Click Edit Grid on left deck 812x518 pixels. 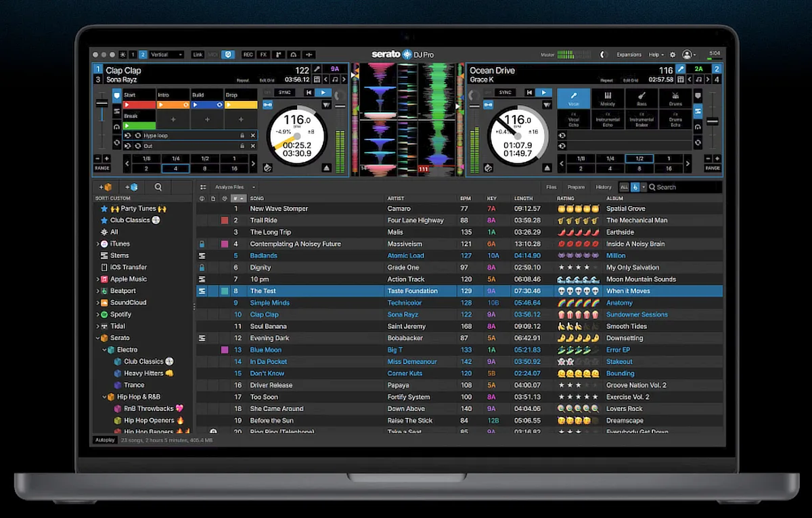pyautogui.click(x=267, y=80)
